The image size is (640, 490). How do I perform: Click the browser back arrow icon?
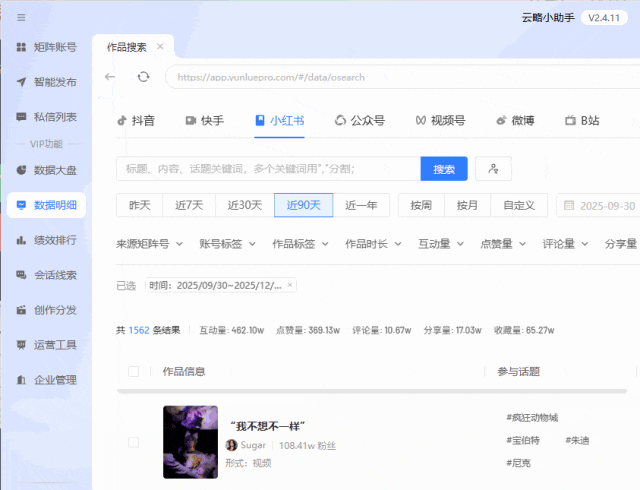pos(110,77)
